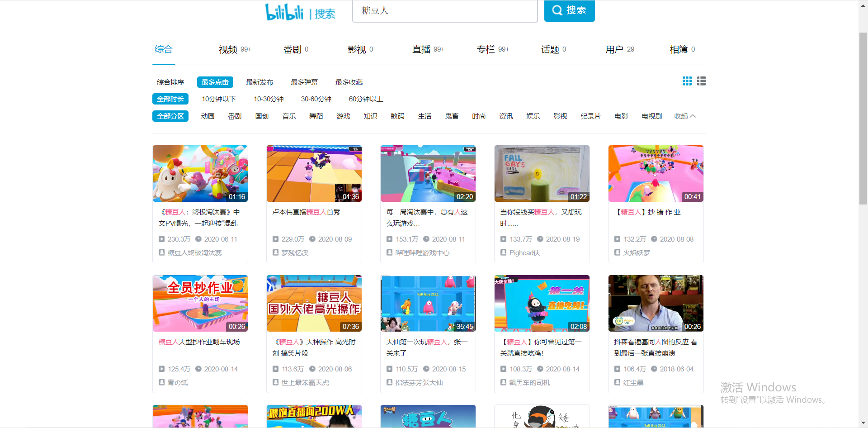Open the 相簿 tab
This screenshot has width=868, height=428.
tap(682, 49)
